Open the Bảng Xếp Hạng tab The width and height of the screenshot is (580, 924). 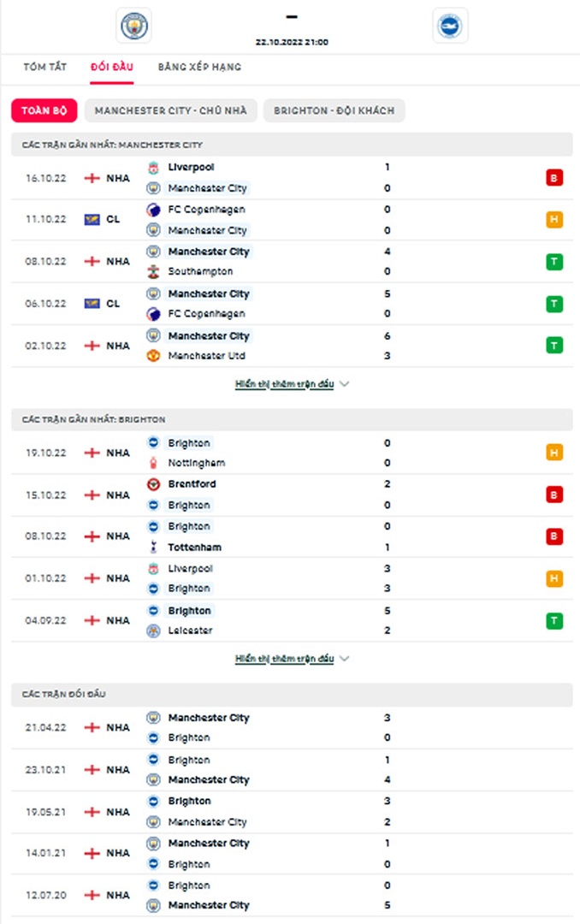point(199,67)
